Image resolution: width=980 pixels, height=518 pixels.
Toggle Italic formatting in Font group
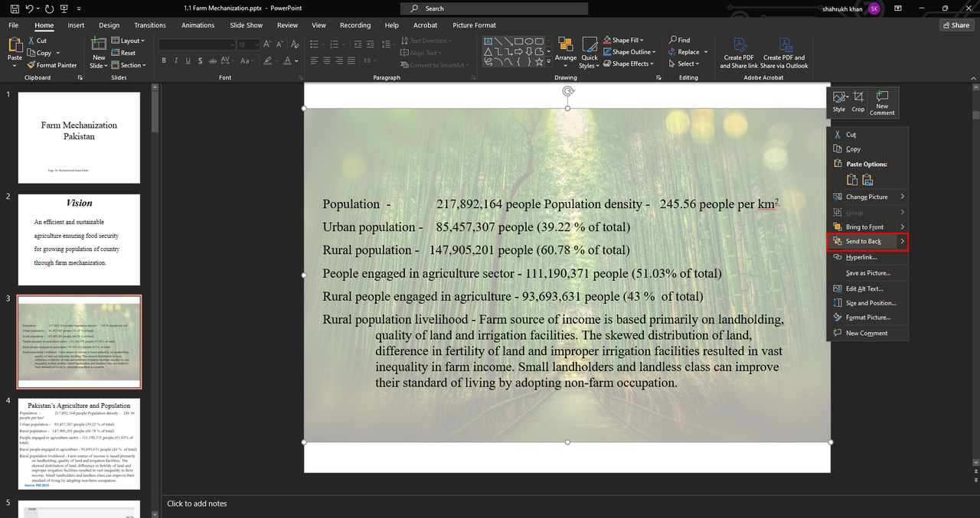pos(175,60)
